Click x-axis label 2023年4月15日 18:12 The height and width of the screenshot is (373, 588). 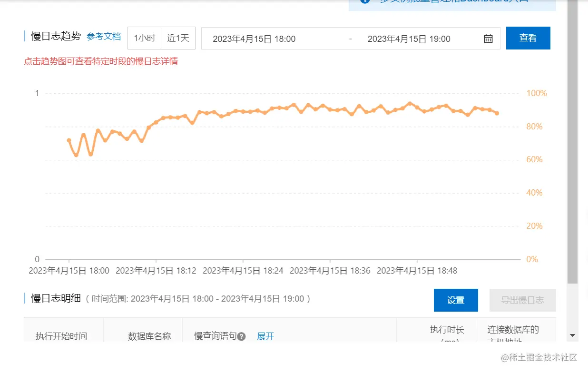[156, 271]
